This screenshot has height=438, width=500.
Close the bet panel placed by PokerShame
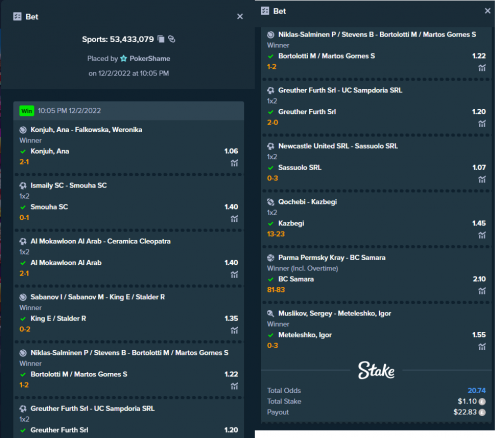click(x=240, y=17)
